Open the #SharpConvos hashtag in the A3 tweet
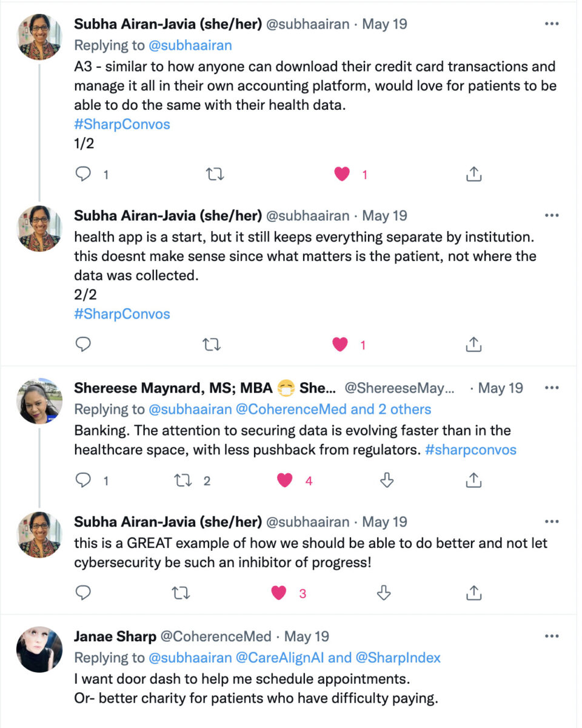The image size is (582, 728). tap(122, 124)
